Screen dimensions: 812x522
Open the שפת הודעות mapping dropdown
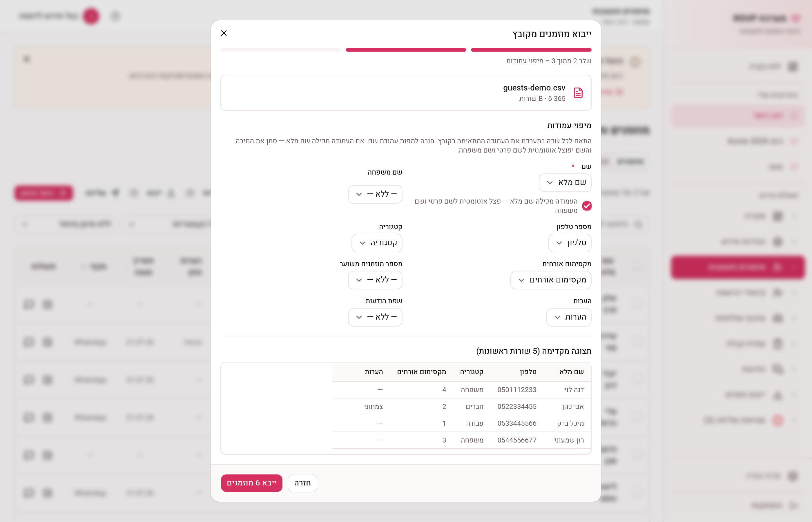[x=375, y=317]
